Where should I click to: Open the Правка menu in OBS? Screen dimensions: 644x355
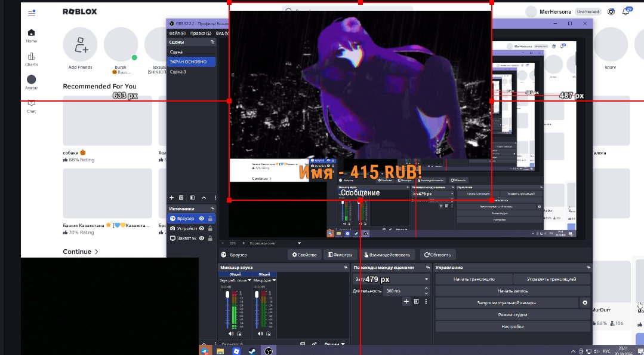[x=201, y=33]
